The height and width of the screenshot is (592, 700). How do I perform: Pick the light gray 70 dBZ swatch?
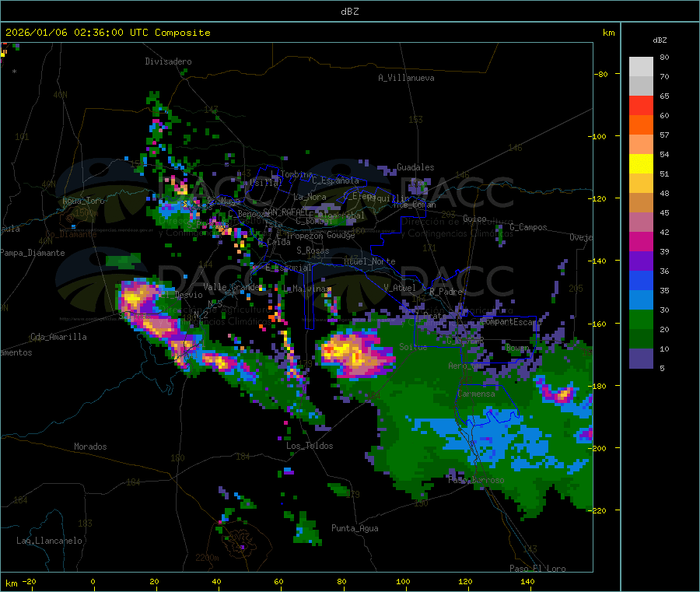click(x=641, y=67)
